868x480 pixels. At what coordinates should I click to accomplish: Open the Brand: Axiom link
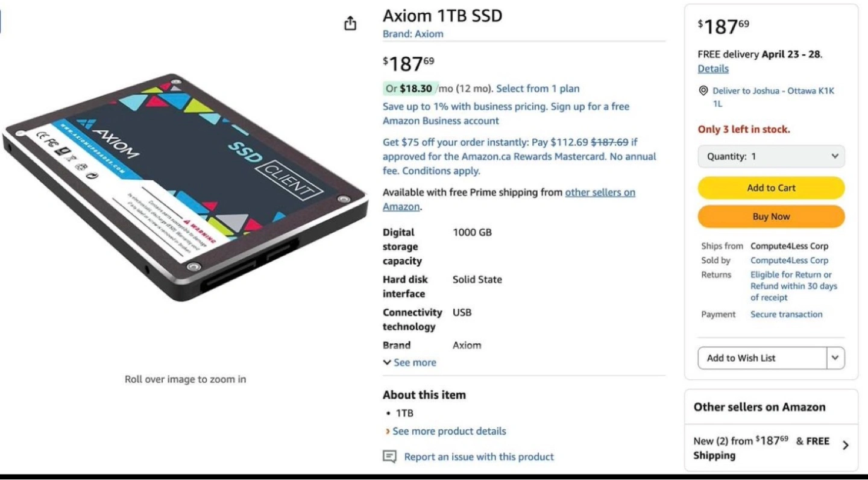pyautogui.click(x=413, y=34)
